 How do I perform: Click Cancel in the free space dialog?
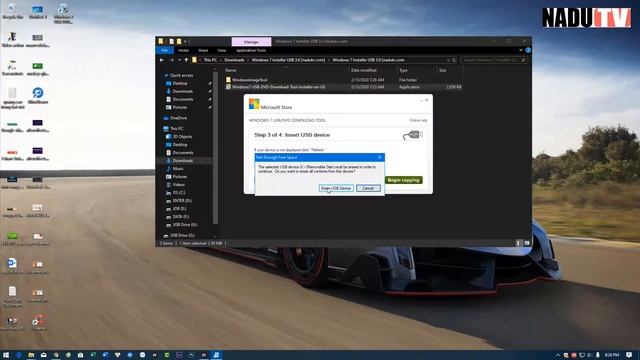[x=368, y=188]
